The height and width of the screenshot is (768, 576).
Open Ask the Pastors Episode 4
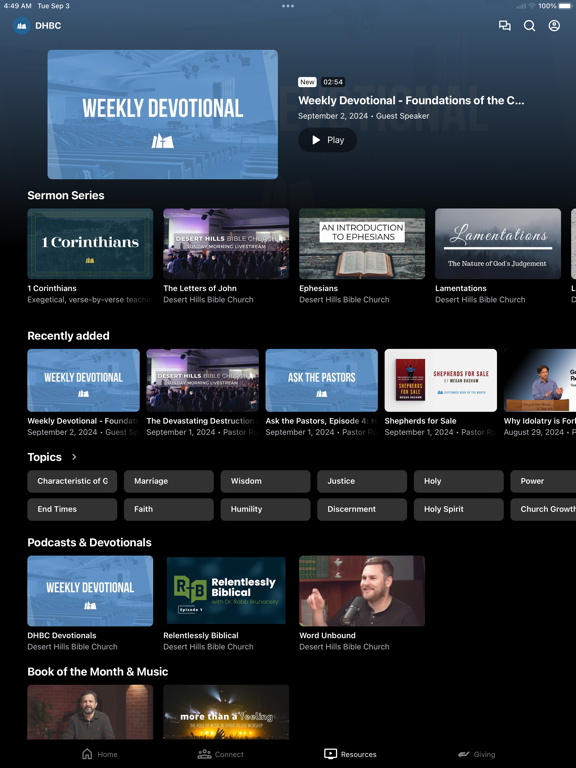tap(321, 380)
